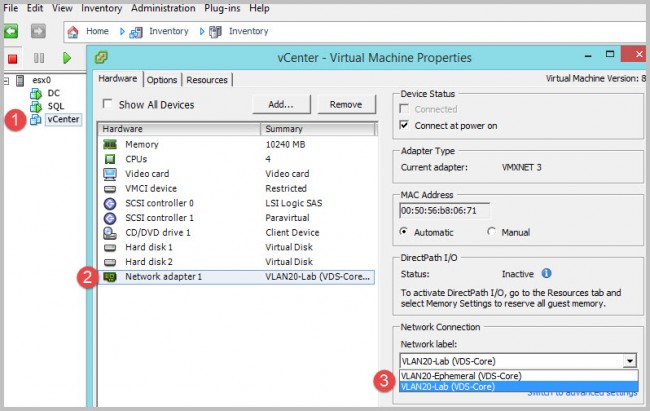The height and width of the screenshot is (411, 650).
Task: Click the Network adapter 1 icon
Action: tap(110, 277)
